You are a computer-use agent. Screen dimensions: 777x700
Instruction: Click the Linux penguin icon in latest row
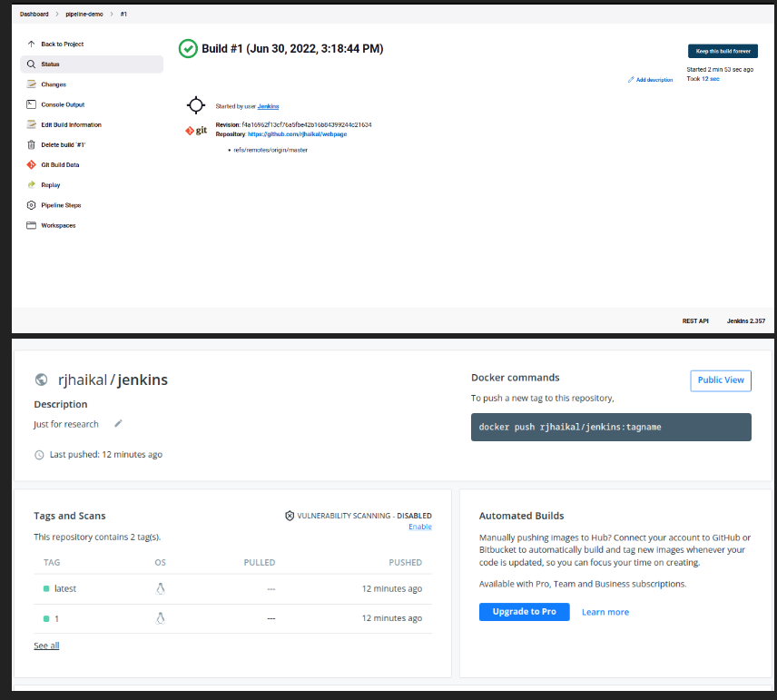[x=160, y=588]
